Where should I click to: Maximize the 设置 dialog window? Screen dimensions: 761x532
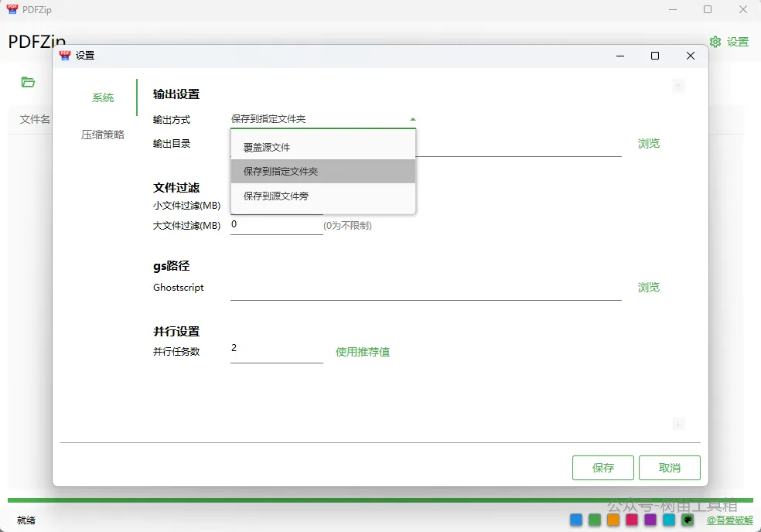tap(655, 56)
